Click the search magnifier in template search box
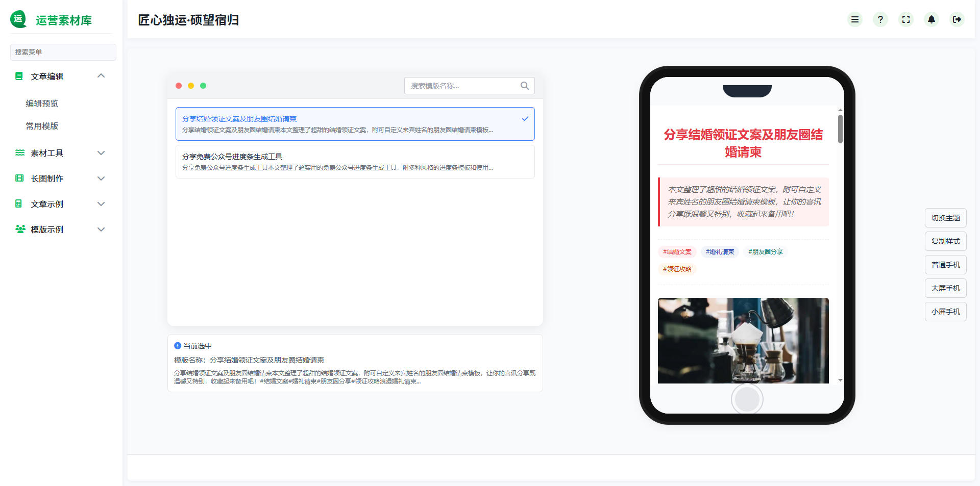 tap(525, 86)
